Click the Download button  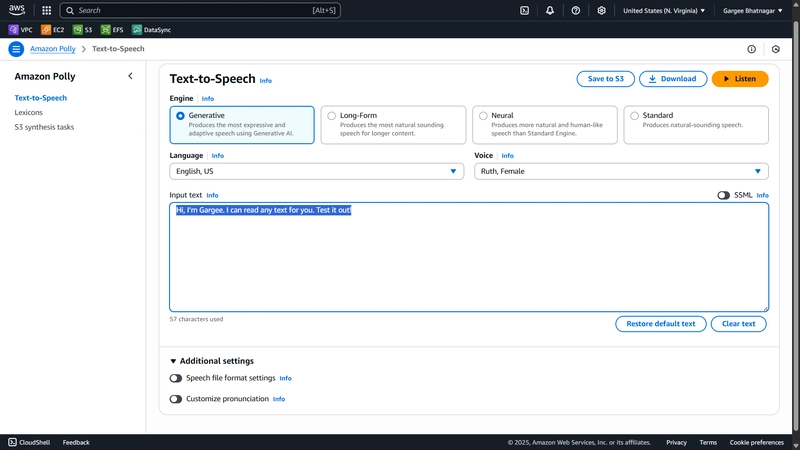tap(673, 79)
